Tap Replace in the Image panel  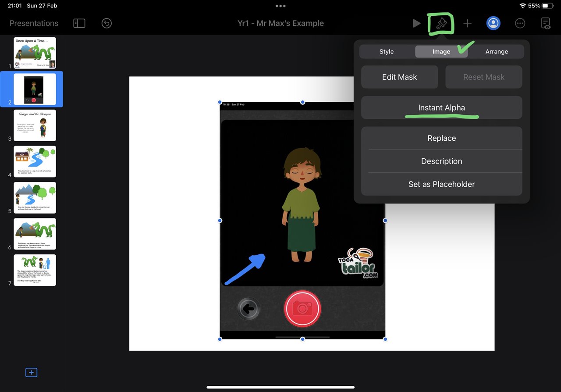click(x=442, y=138)
